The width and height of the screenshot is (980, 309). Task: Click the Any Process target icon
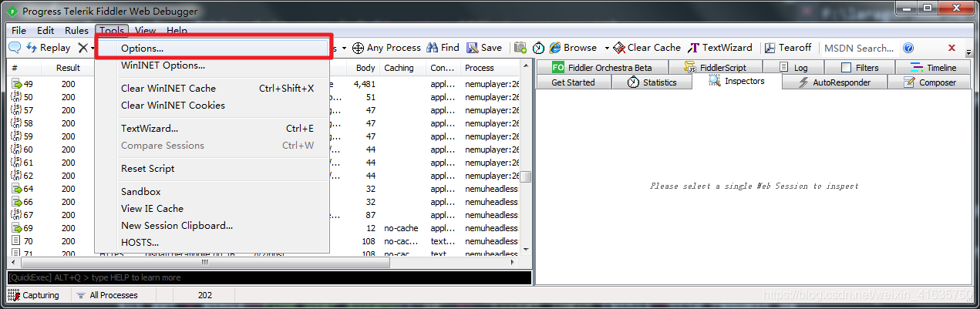358,48
